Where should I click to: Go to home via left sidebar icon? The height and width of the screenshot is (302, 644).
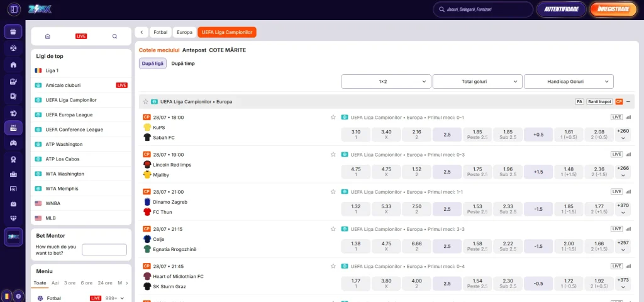click(x=13, y=65)
